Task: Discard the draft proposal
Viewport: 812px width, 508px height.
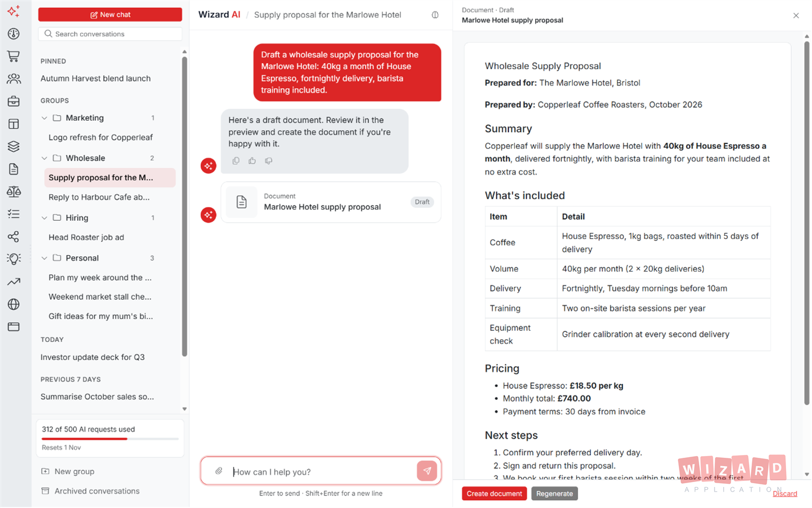Action: pos(785,494)
